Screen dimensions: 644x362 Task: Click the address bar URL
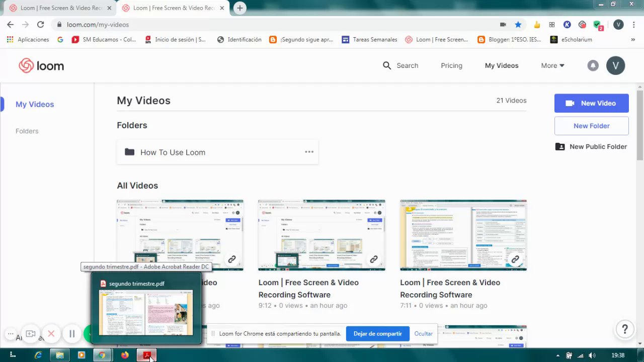pos(98,24)
